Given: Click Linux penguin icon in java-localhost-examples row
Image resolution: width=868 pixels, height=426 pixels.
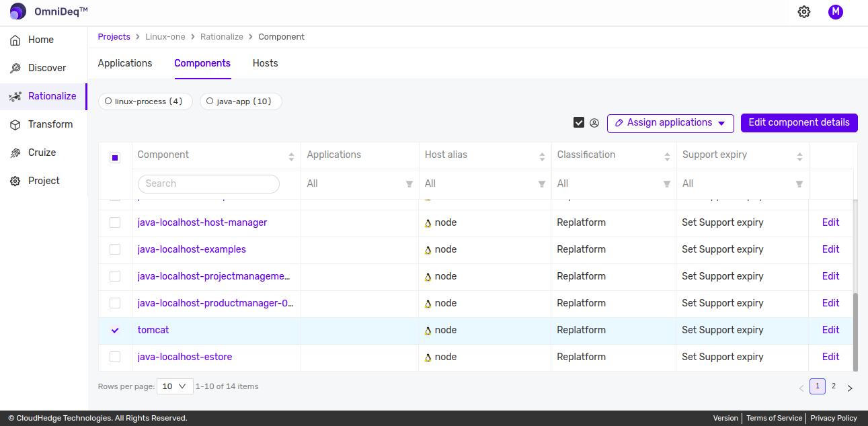Looking at the screenshot, I should coord(428,250).
